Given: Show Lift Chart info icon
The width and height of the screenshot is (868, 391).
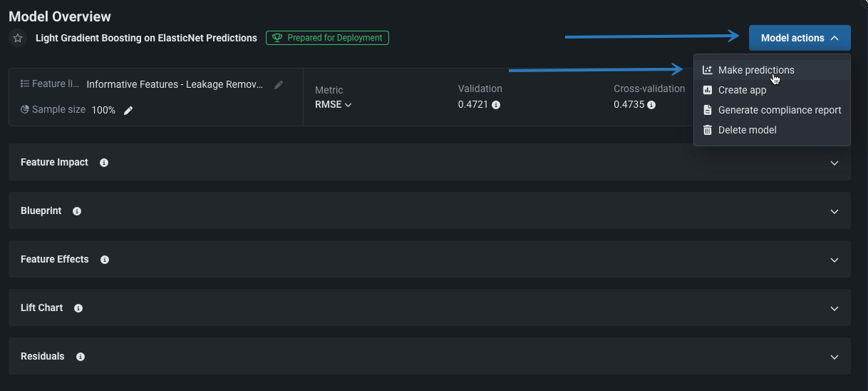Looking at the screenshot, I should (x=78, y=308).
